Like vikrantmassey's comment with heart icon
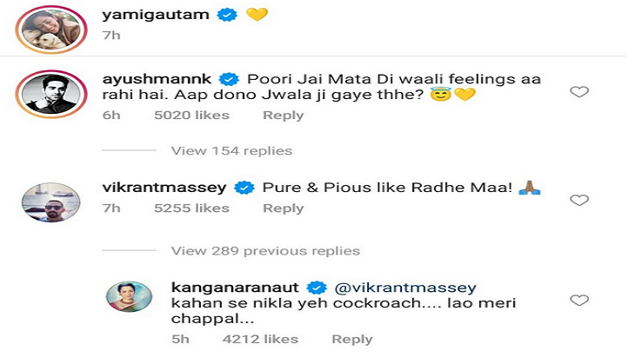Image resolution: width=635 pixels, height=364 pixels. pyautogui.click(x=579, y=200)
